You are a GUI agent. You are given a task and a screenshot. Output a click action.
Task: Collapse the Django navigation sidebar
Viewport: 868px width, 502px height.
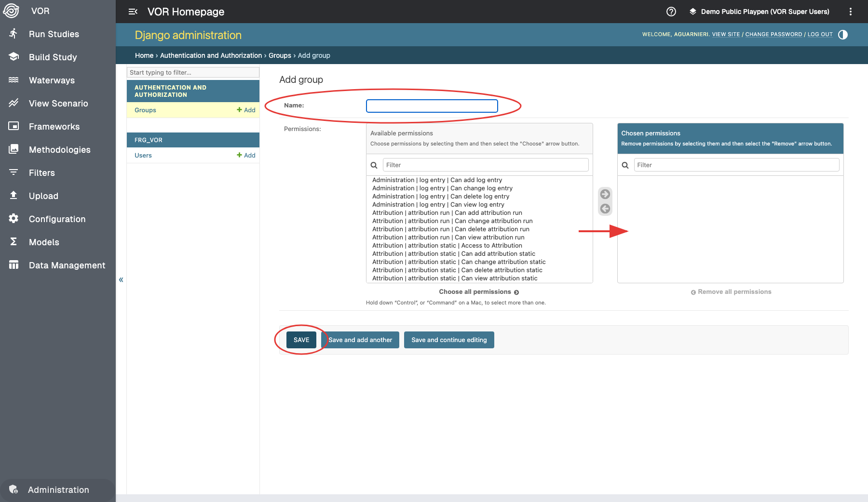(x=121, y=279)
